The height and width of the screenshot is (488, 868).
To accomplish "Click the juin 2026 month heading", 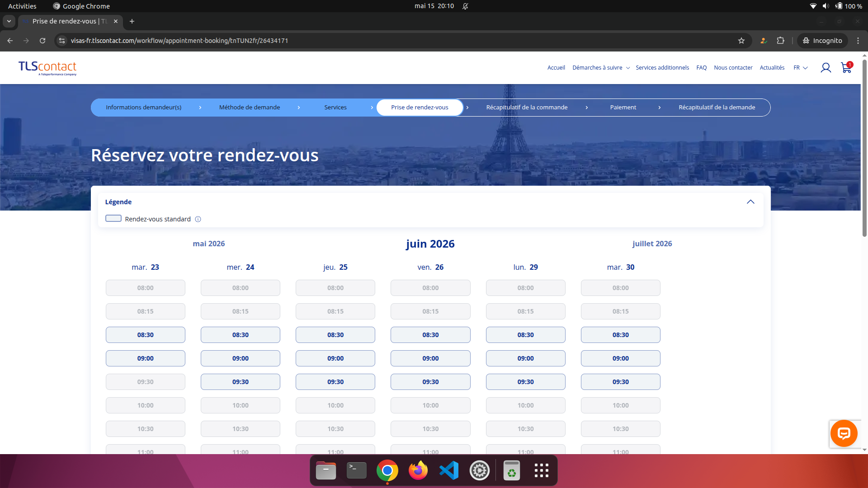I will click(430, 244).
